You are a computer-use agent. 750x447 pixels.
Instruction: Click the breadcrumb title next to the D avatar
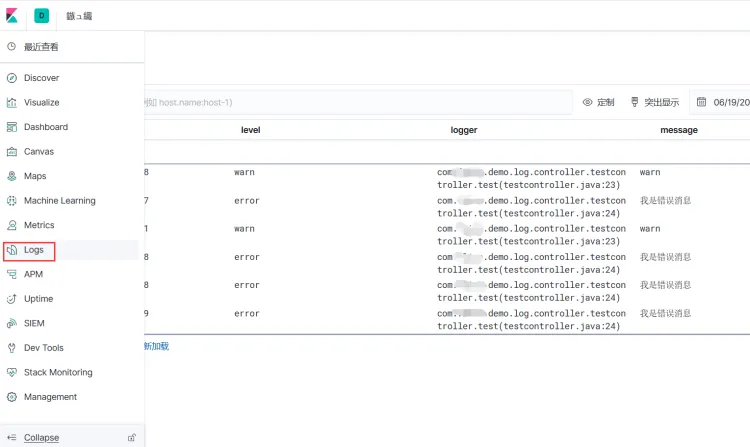tap(79, 16)
